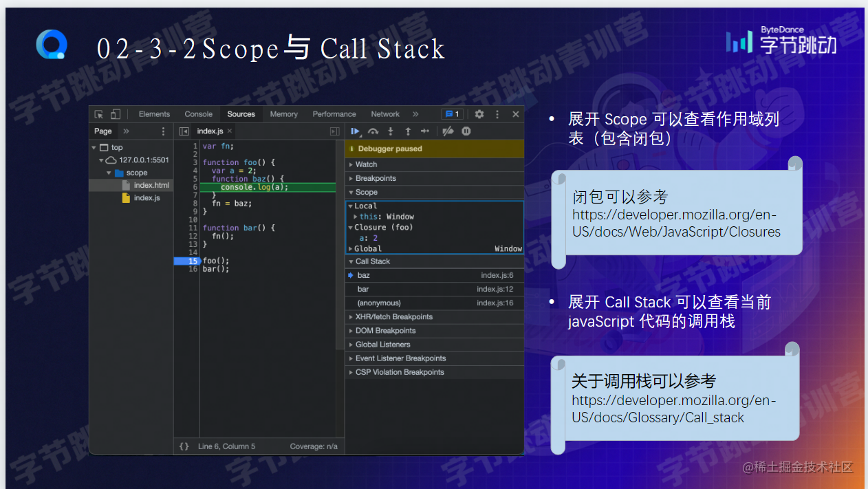This screenshot has height=489, width=868.
Task: Pretty-print the source with the braces icon
Action: click(x=184, y=446)
